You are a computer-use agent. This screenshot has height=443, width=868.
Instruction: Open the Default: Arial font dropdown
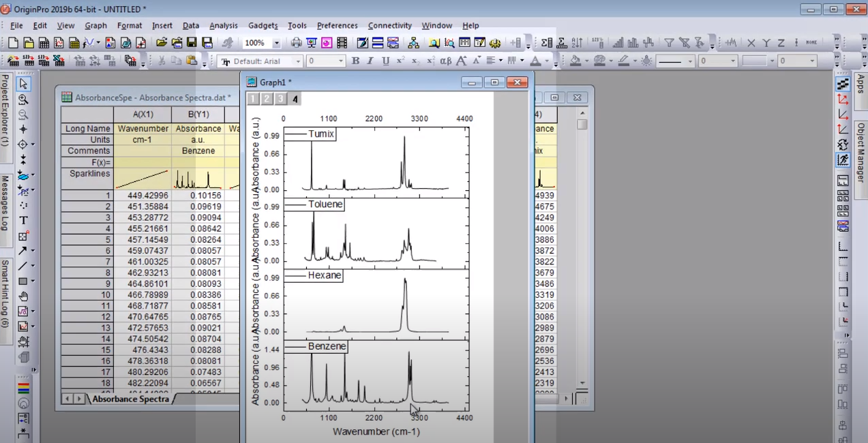click(x=298, y=61)
